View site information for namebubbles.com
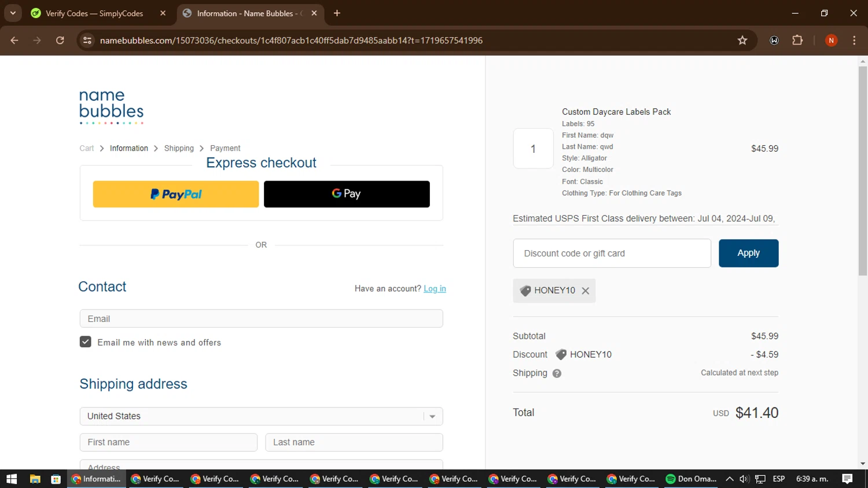Image resolution: width=868 pixels, height=488 pixels. [87, 41]
